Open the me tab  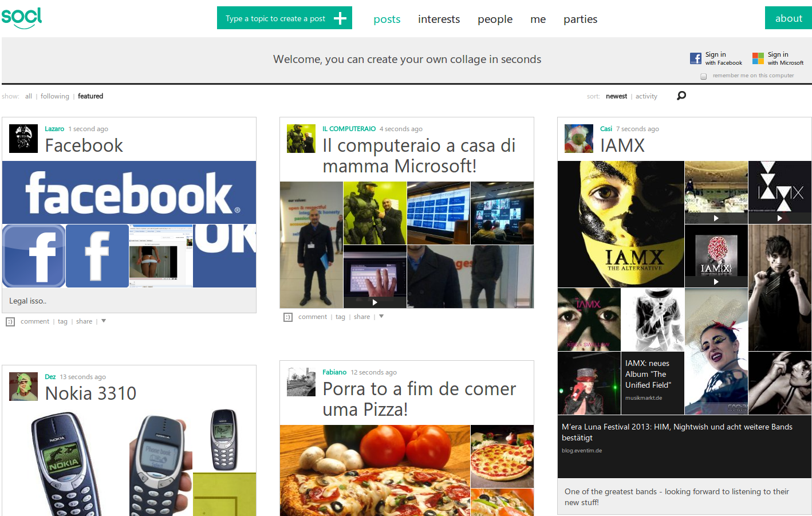538,19
